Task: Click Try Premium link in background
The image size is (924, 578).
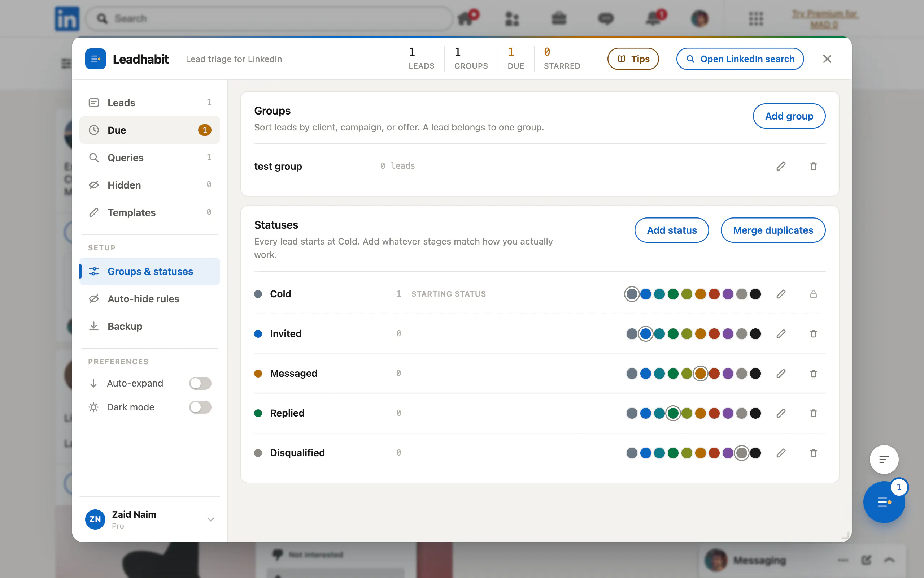Action: [x=825, y=19]
